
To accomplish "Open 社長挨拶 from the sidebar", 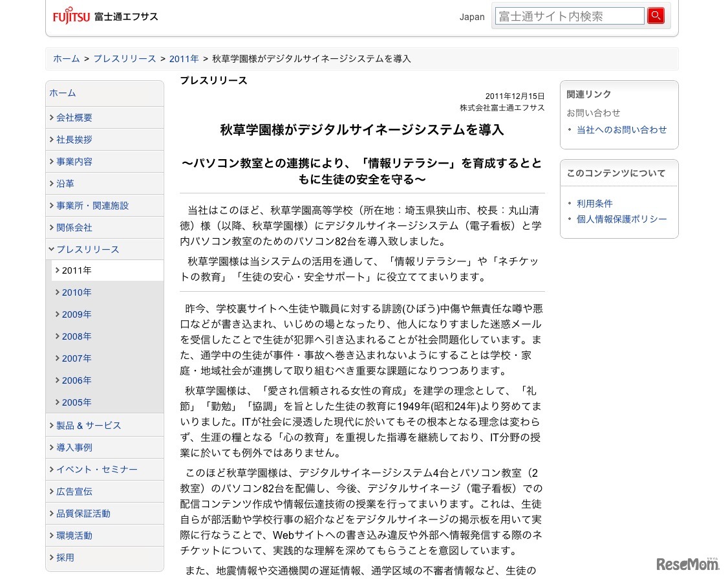I will click(74, 140).
